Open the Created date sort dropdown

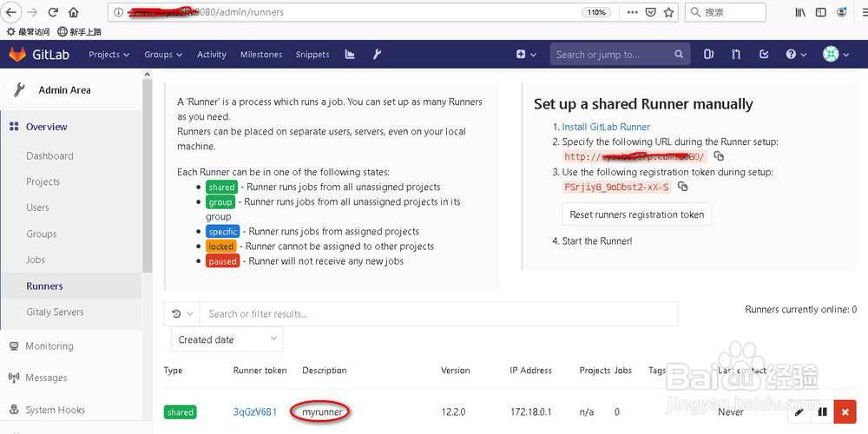tap(227, 339)
